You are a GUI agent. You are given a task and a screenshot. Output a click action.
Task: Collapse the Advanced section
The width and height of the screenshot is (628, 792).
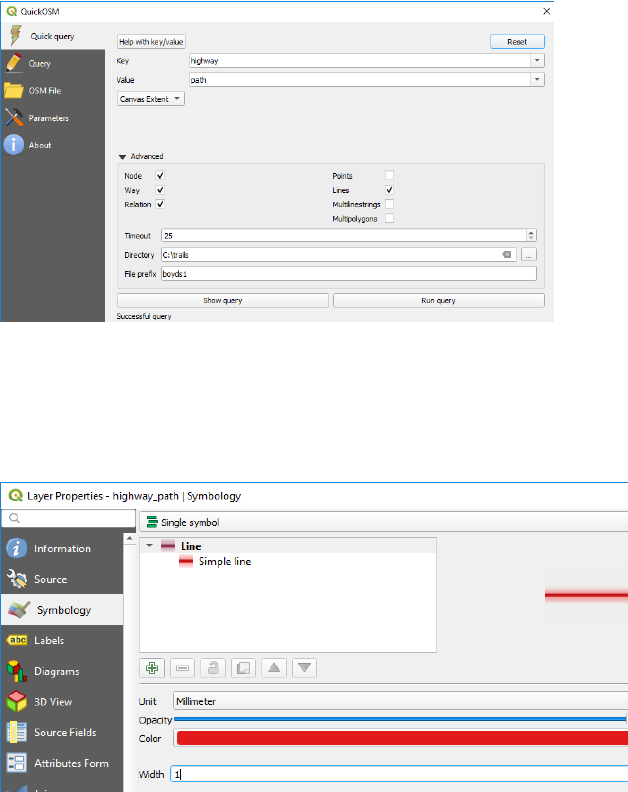point(122,157)
